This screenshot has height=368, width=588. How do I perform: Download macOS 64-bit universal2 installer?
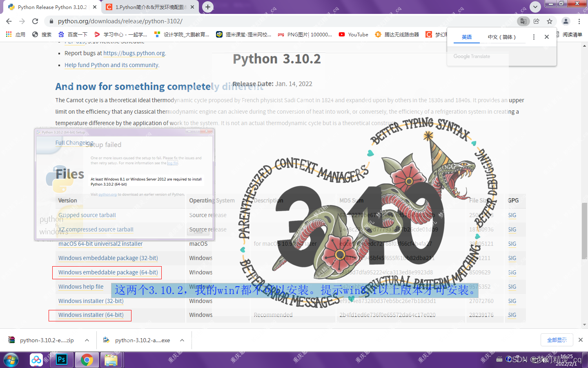click(x=100, y=244)
